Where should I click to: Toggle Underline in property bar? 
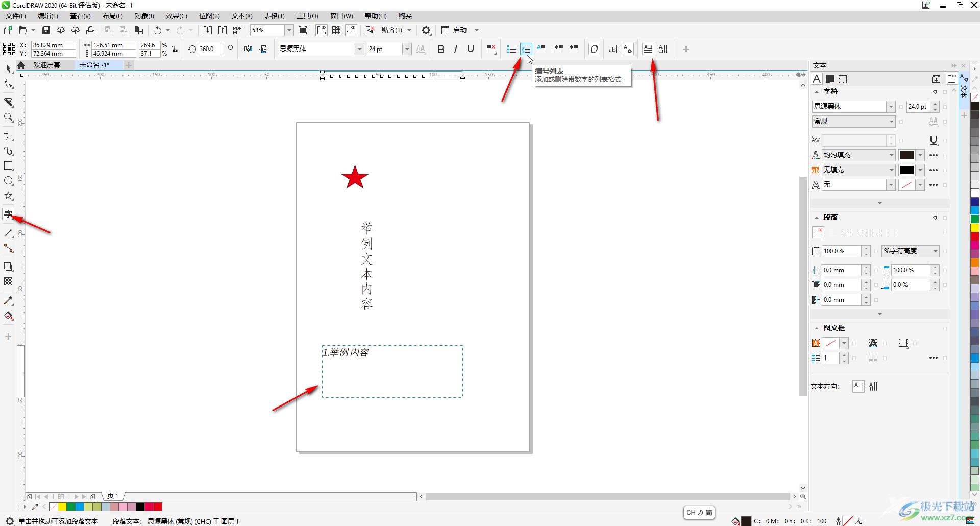coord(471,49)
